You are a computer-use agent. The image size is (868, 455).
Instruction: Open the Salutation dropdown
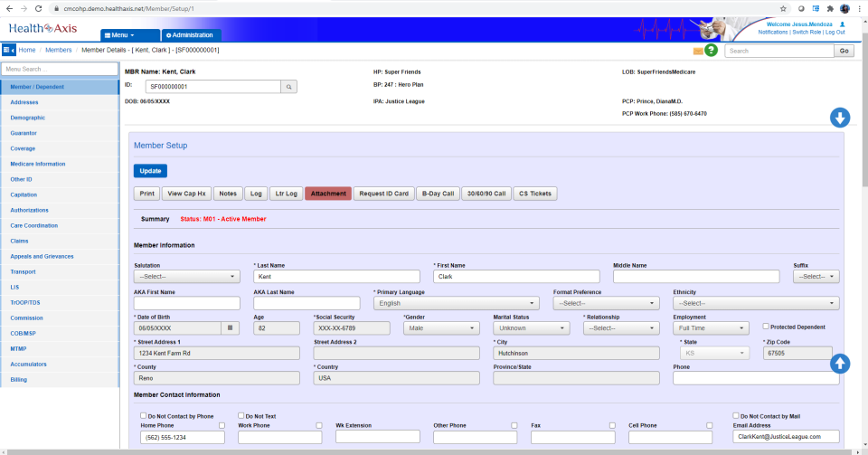186,276
